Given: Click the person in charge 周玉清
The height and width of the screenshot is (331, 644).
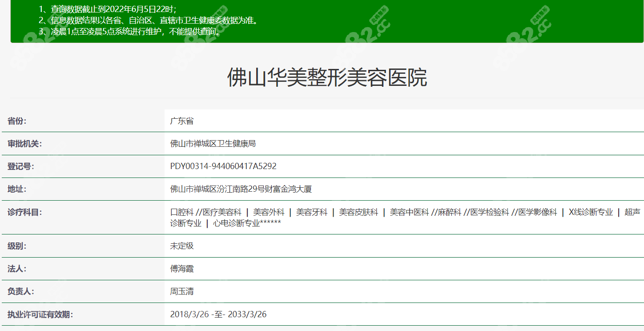Looking at the screenshot, I should click(x=182, y=292).
